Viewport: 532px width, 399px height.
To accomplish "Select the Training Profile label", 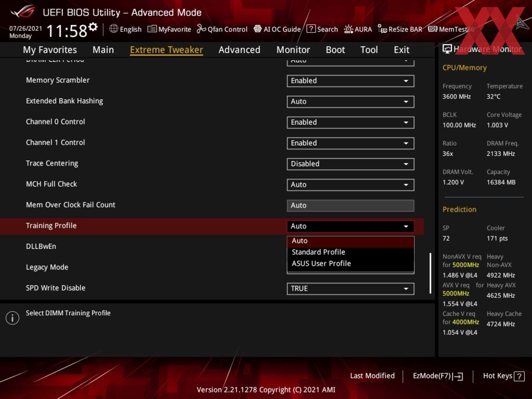I will pos(51,226).
